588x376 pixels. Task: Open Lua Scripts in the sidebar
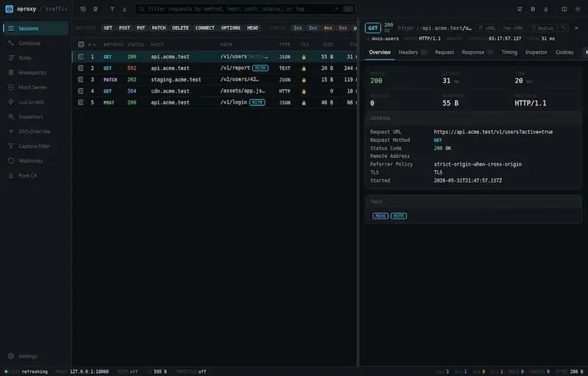click(35, 102)
